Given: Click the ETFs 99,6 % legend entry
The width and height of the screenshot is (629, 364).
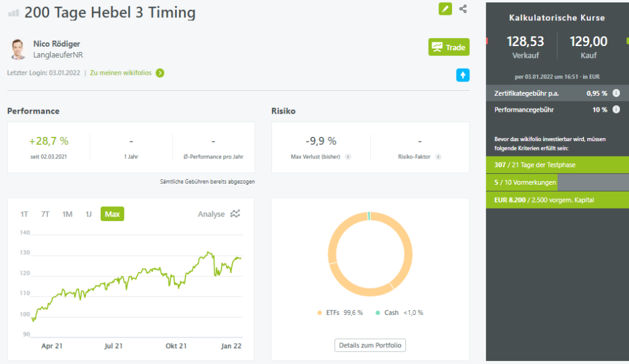Looking at the screenshot, I should click(x=340, y=312).
